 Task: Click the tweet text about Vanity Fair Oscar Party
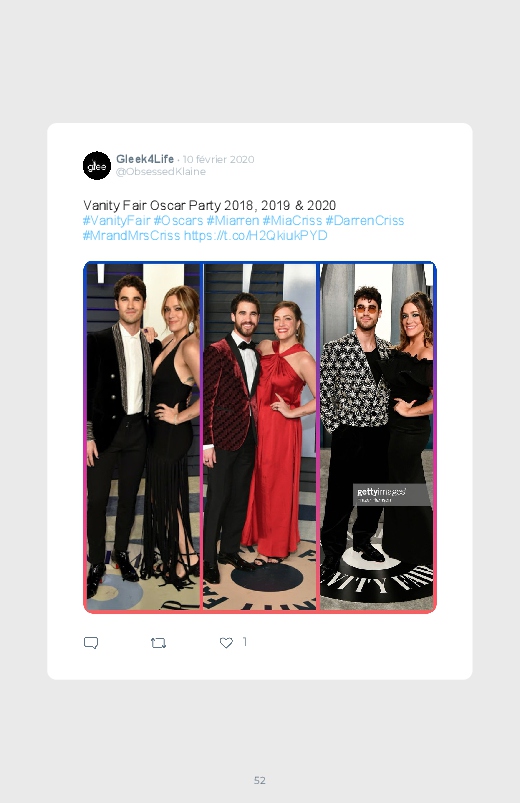click(x=210, y=205)
